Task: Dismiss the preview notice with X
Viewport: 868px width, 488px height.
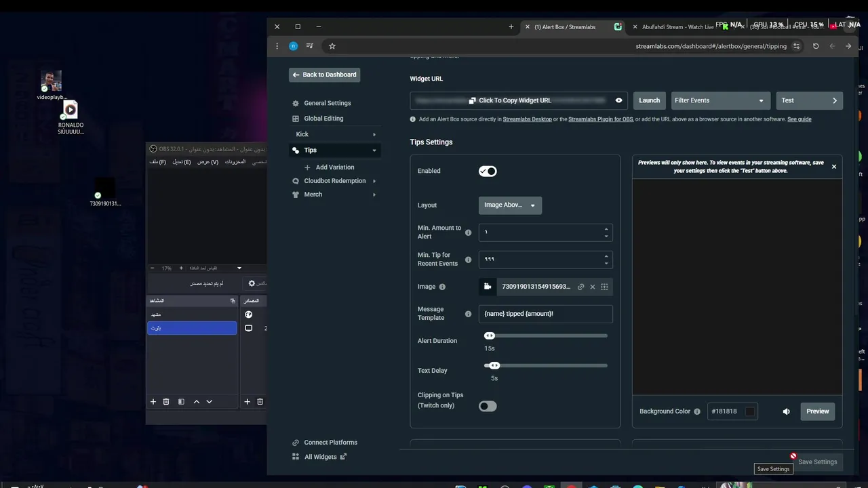Action: coord(834,167)
